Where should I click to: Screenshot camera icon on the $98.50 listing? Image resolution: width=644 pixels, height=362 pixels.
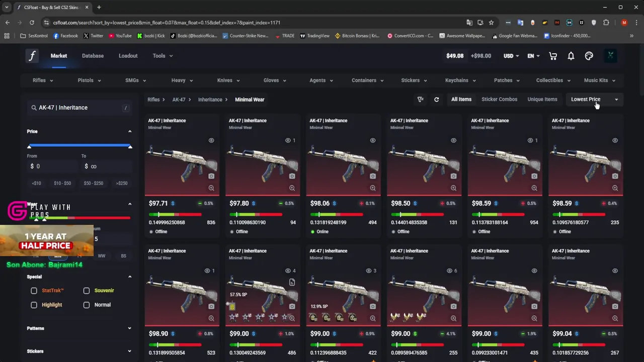coord(453,176)
